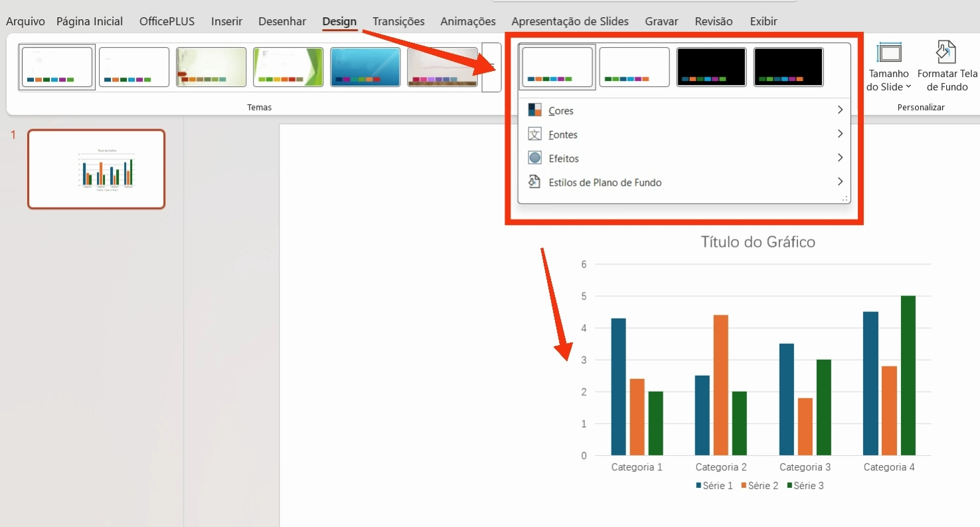Choose the last black variant thumbnail
This screenshot has width=980, height=527.
pos(788,67)
